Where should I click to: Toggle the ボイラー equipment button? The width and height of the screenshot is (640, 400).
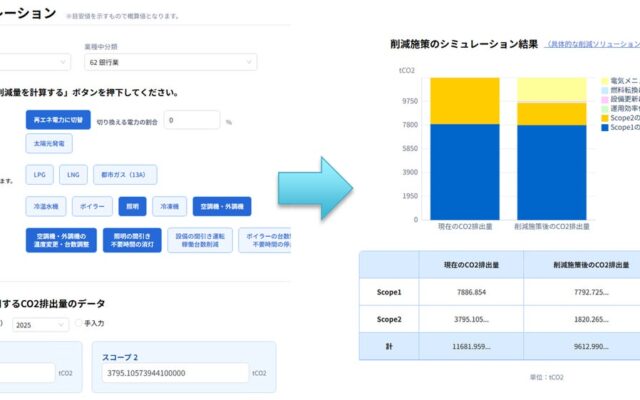[92, 207]
